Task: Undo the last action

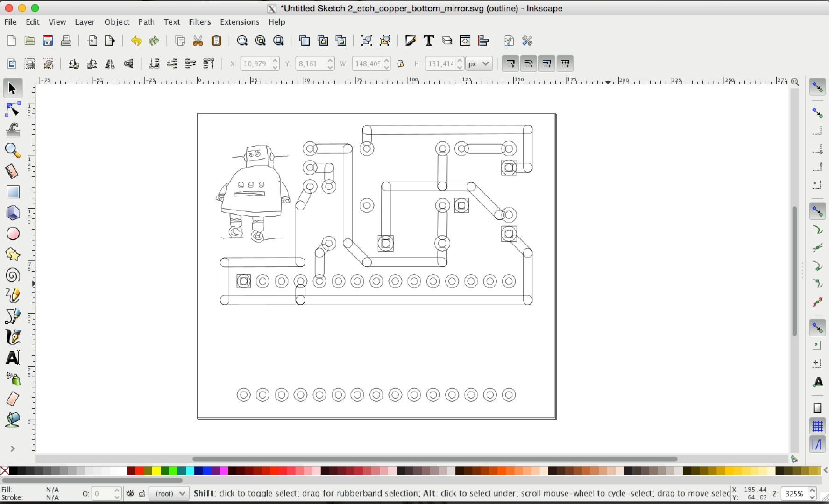Action: point(136,41)
